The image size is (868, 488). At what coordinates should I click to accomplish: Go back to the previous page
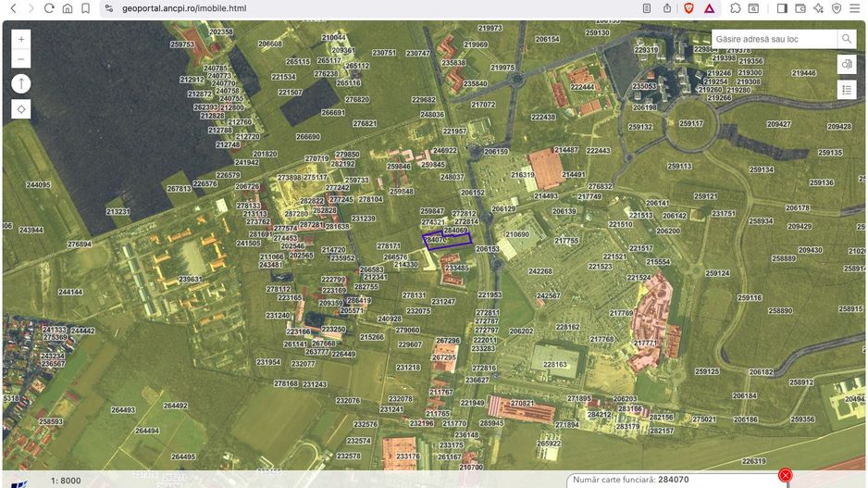click(x=13, y=8)
